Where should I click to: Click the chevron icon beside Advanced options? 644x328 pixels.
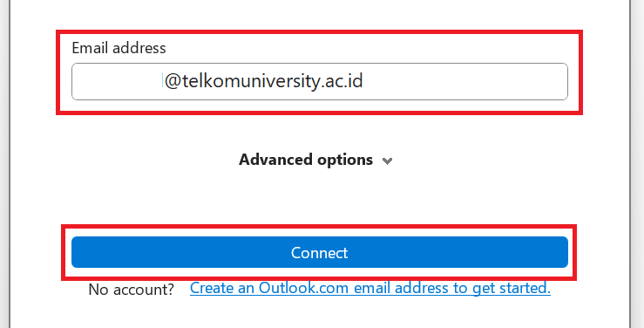click(x=387, y=161)
